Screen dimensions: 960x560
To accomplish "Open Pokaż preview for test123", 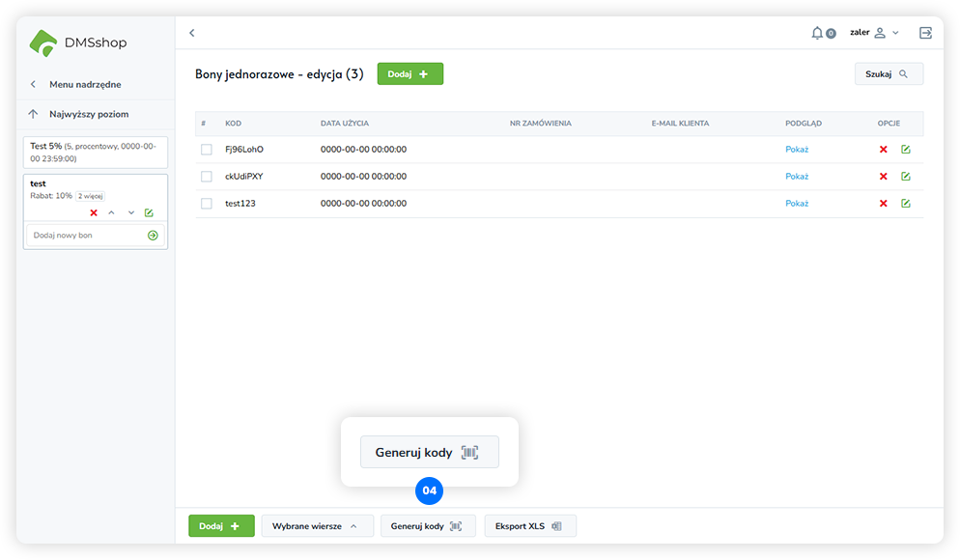I will 796,204.
